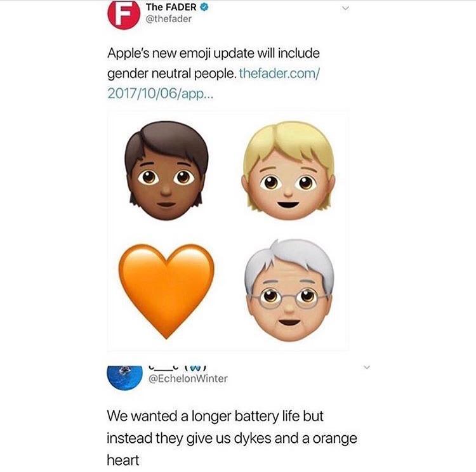Viewport: 476px width, 472px height.
Task: Click the white F letter inside the FADER logo
Action: (x=124, y=14)
